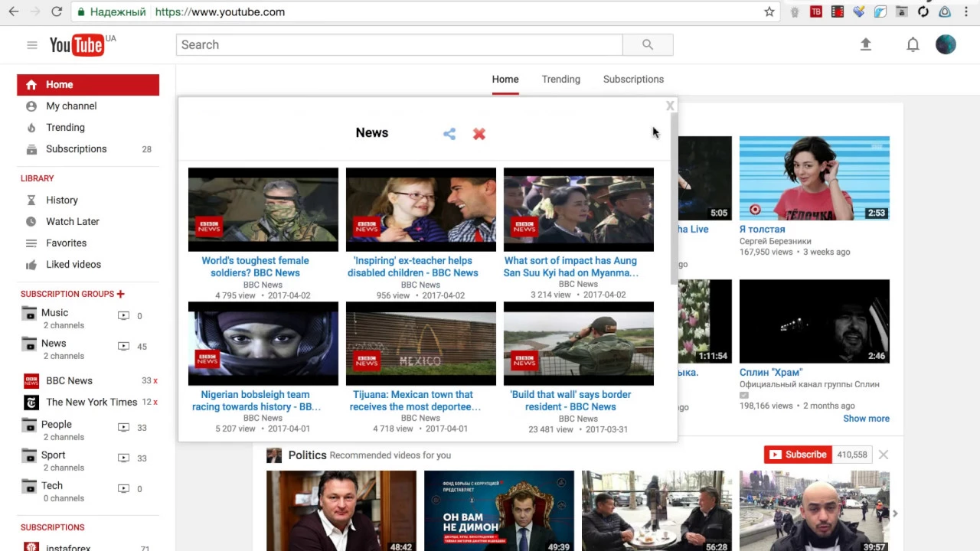Open the account avatar menu
The height and width of the screenshot is (551, 980).
[946, 44]
